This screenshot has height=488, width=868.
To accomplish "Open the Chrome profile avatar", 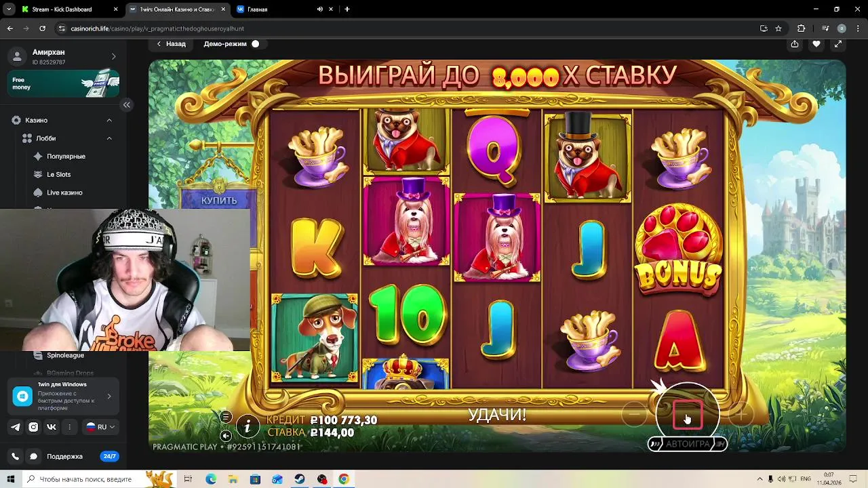I will pyautogui.click(x=842, y=28).
